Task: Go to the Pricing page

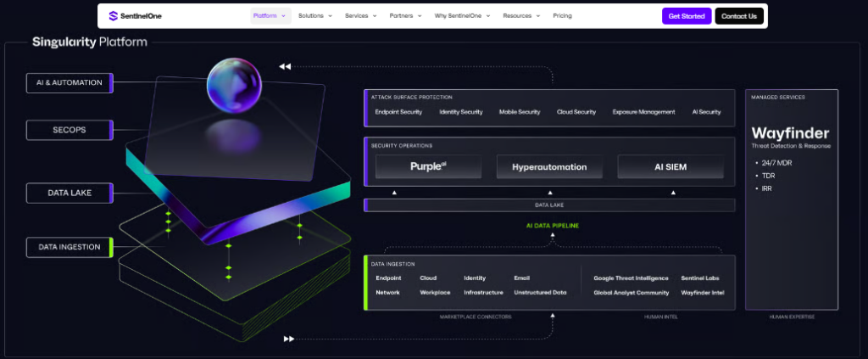Action: point(563,16)
